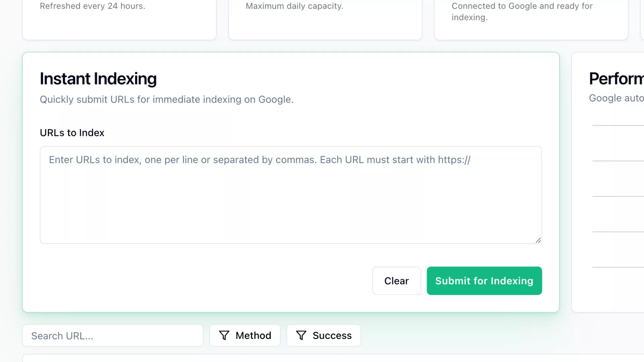Viewport: 644px width, 362px height.
Task: Click the Quickly submit URLs description text
Action: coord(166,100)
